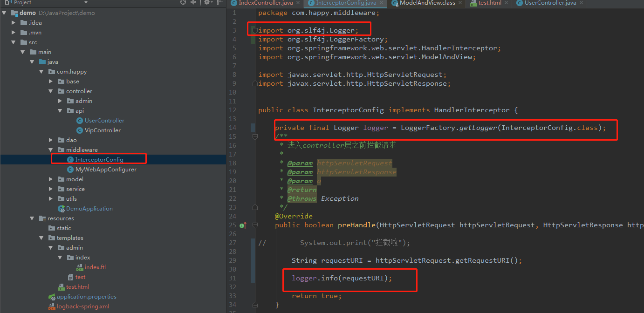Select index.ftl template file

[95, 267]
